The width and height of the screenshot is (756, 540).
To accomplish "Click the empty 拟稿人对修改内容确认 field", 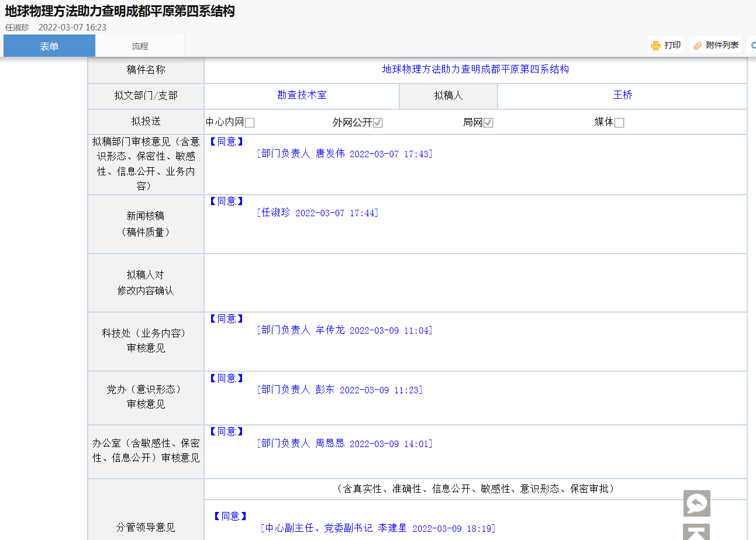I will tap(475, 283).
